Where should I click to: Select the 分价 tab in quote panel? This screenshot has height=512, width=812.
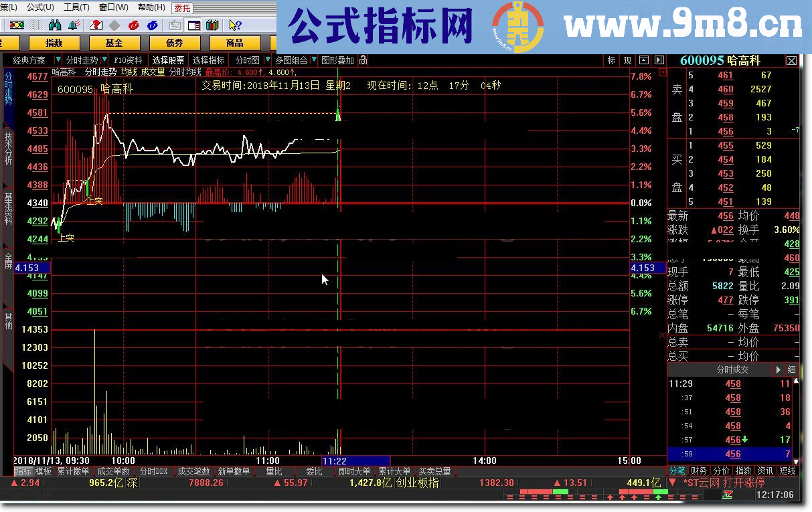click(721, 471)
